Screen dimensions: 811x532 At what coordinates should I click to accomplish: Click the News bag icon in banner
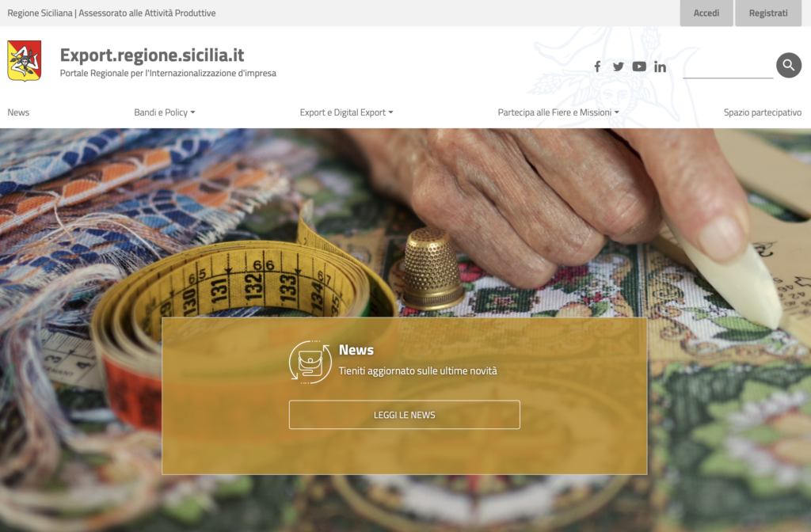pyautogui.click(x=310, y=362)
